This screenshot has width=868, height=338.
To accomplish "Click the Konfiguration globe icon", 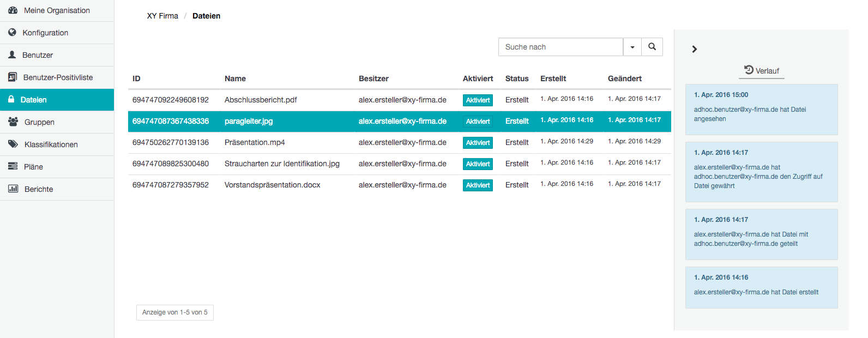I will (13, 33).
